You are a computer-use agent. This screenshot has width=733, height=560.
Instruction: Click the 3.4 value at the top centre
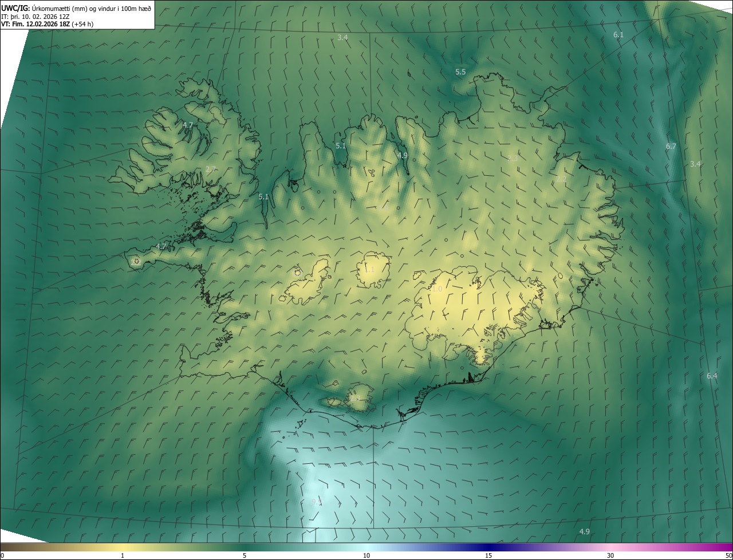click(x=342, y=37)
